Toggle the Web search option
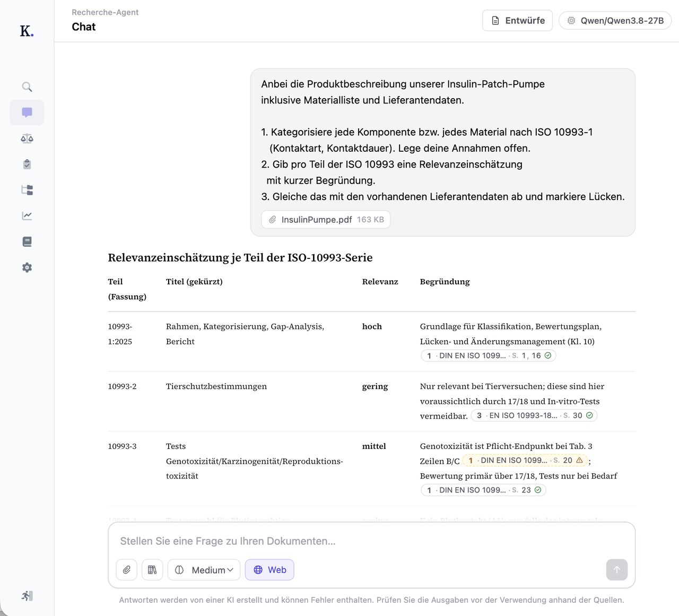The width and height of the screenshot is (679, 616). coord(269,570)
